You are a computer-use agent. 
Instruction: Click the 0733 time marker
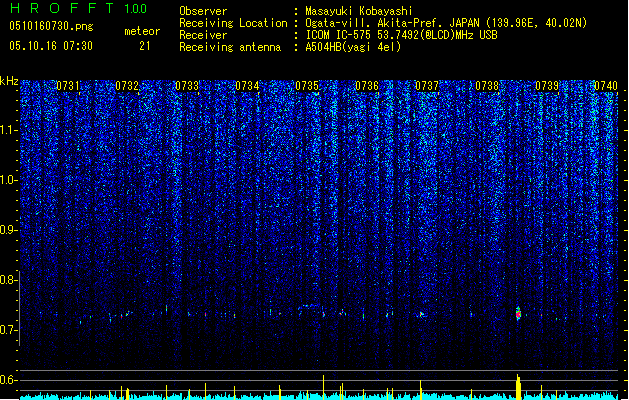point(187,86)
